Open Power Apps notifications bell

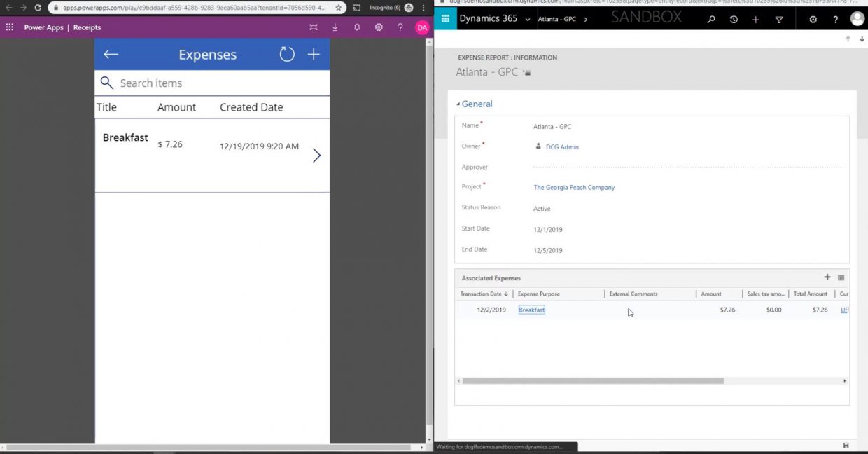point(357,27)
